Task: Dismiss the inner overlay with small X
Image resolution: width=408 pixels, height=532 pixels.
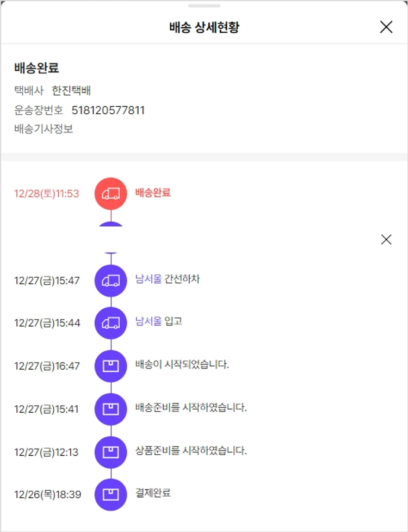Action: point(386,240)
